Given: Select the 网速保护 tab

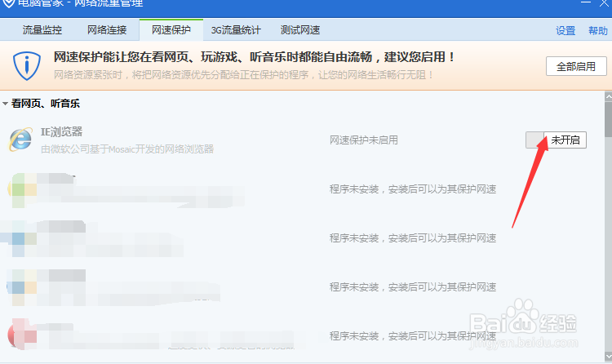Looking at the screenshot, I should click(171, 30).
